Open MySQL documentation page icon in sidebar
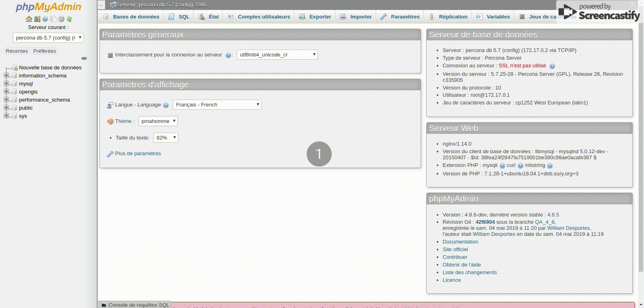 [53, 19]
